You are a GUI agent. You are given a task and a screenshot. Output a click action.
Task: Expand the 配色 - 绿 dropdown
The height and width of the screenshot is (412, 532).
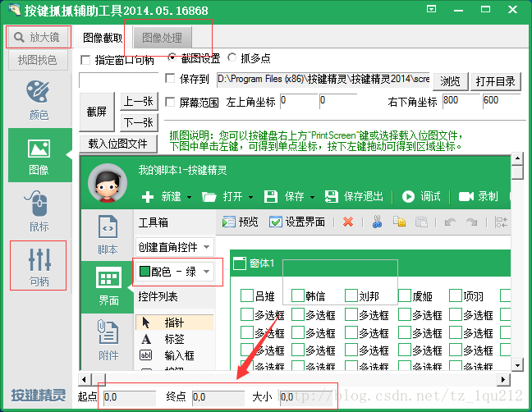(206, 272)
